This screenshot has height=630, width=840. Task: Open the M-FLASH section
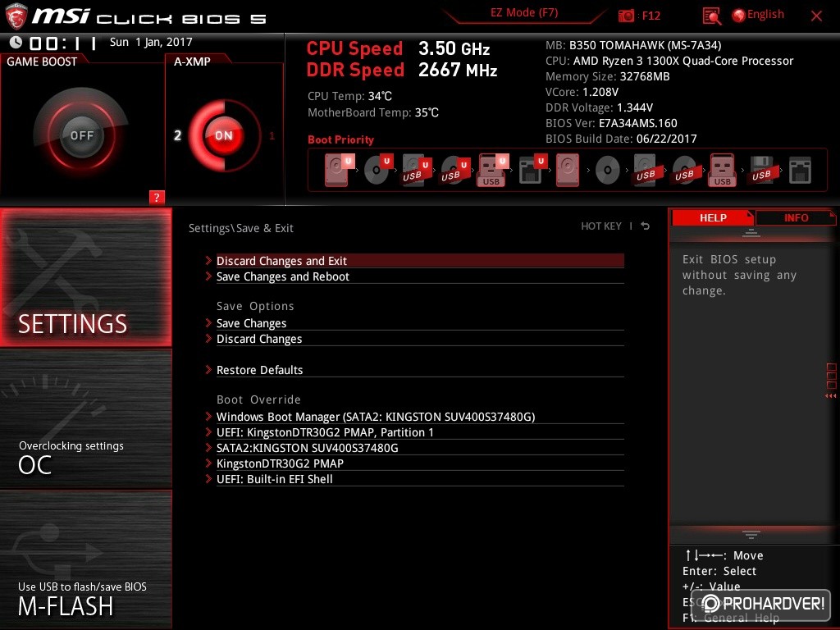(x=85, y=559)
